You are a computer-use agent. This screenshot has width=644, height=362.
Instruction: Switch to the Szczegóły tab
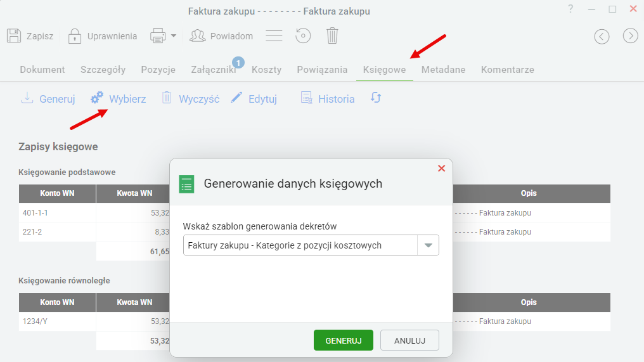click(103, 70)
